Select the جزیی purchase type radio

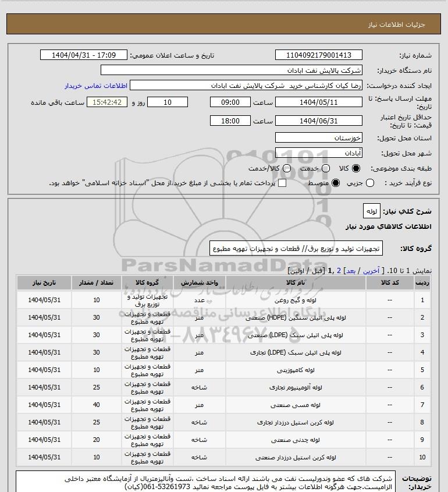(x=370, y=183)
